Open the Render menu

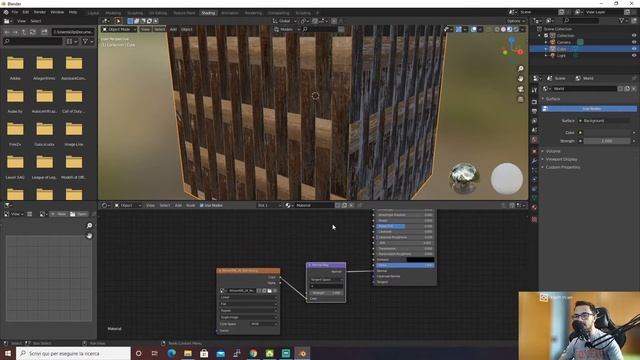point(40,12)
